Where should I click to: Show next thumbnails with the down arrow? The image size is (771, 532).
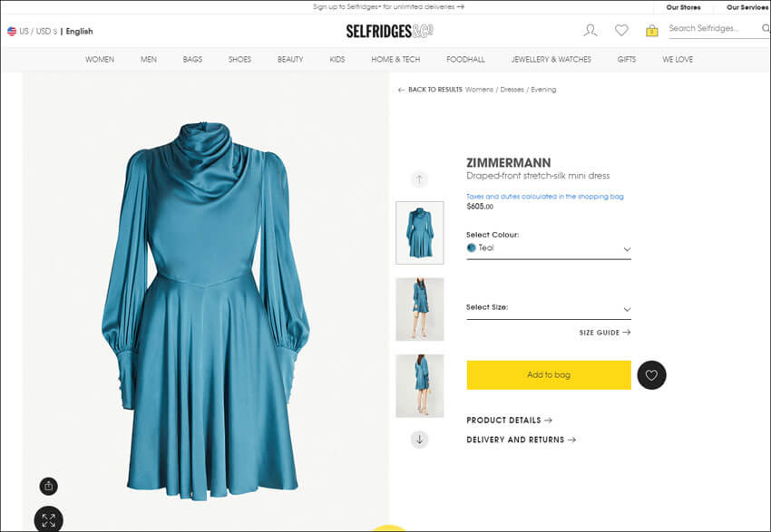point(419,440)
